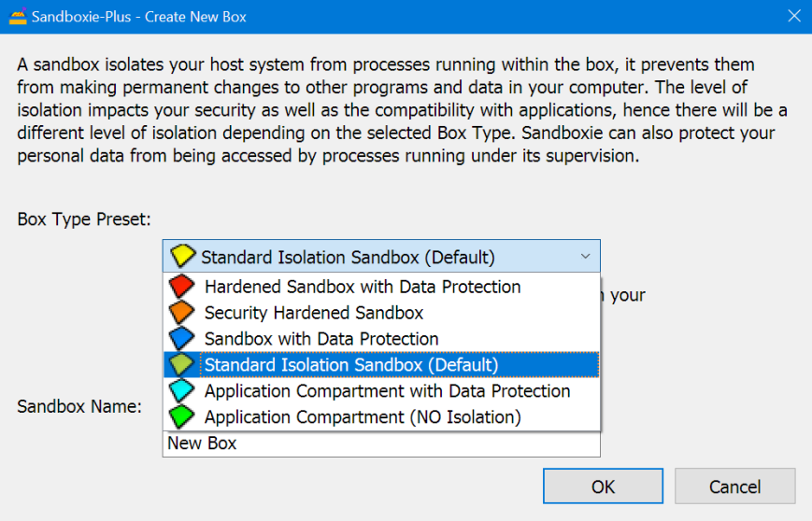Select Application Compartment (NO Isolation)
The image size is (812, 521).
(363, 417)
